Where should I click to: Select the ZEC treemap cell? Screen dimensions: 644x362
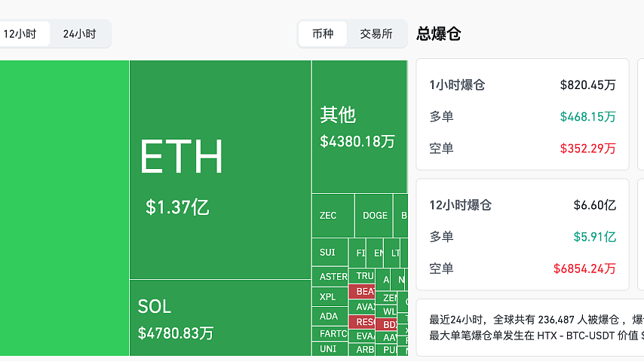[333, 216]
